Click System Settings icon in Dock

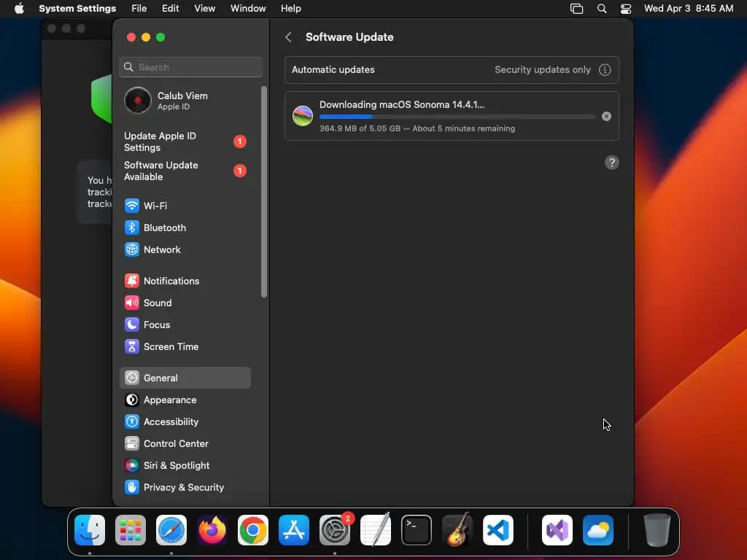click(x=335, y=530)
